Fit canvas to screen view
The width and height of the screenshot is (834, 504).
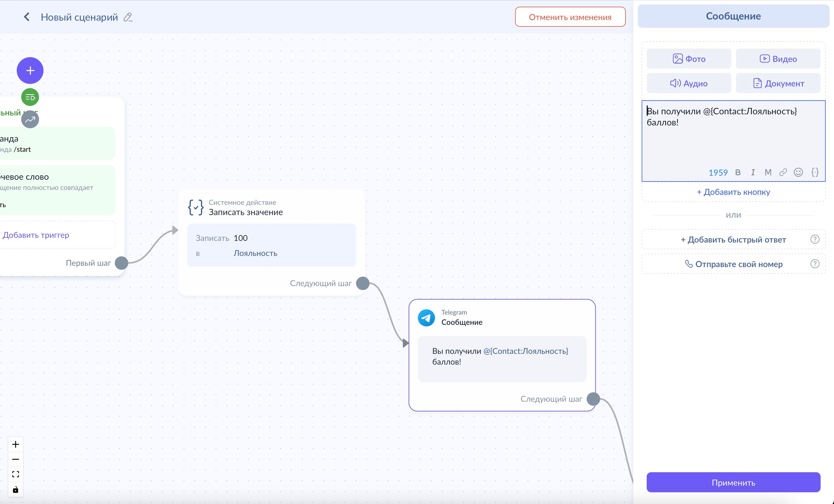click(16, 474)
